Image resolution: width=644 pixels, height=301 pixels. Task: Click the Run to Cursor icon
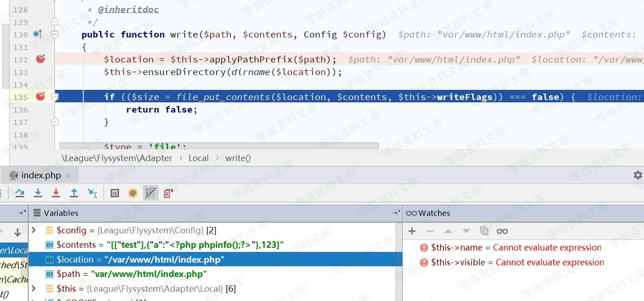[x=93, y=193]
